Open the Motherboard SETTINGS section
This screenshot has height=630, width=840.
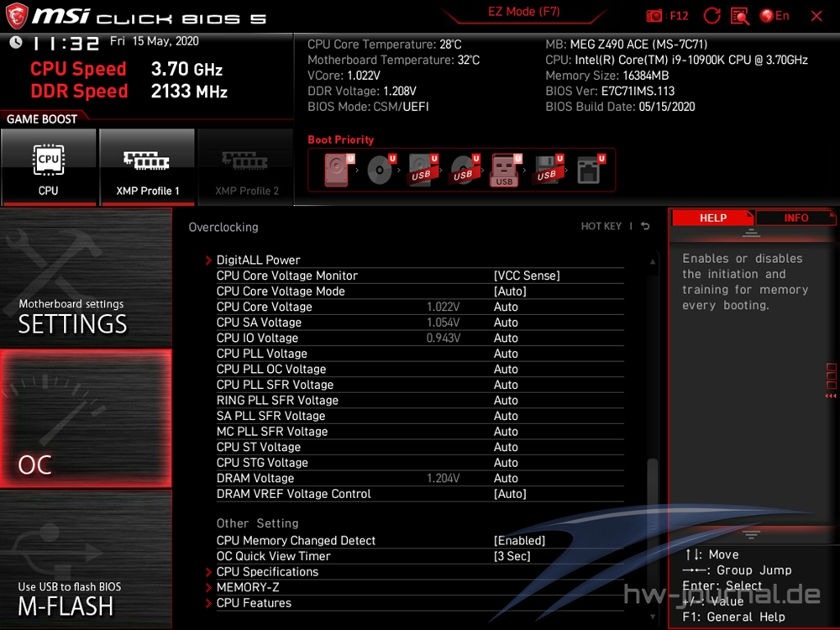pos(86,278)
